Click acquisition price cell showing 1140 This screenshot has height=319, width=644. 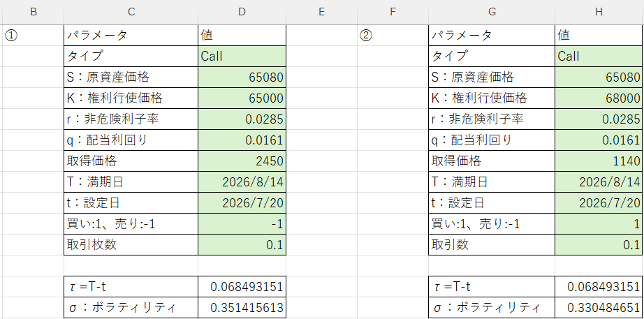(x=599, y=161)
